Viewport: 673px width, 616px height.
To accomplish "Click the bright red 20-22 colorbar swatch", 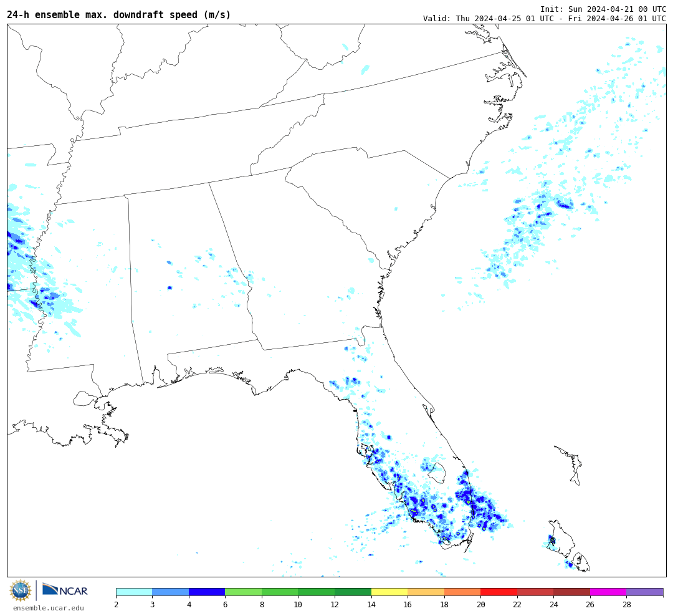I will 499,592.
